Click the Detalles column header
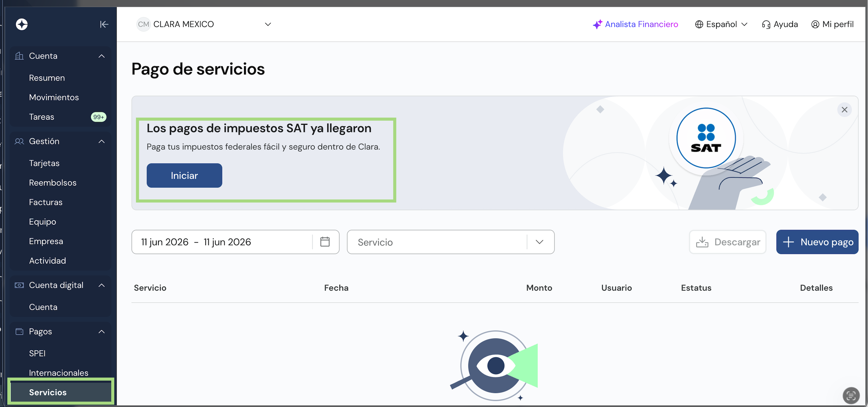Screen dimensions: 868x407 816,288
